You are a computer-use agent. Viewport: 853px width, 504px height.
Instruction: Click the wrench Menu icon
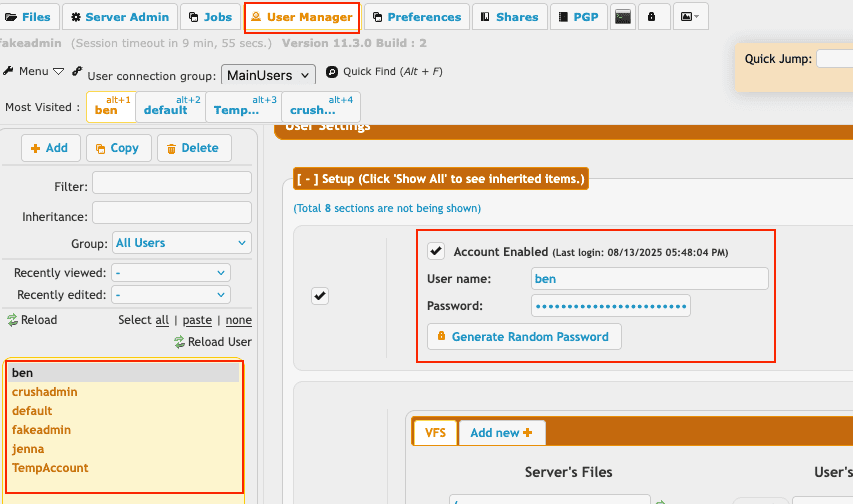point(10,72)
